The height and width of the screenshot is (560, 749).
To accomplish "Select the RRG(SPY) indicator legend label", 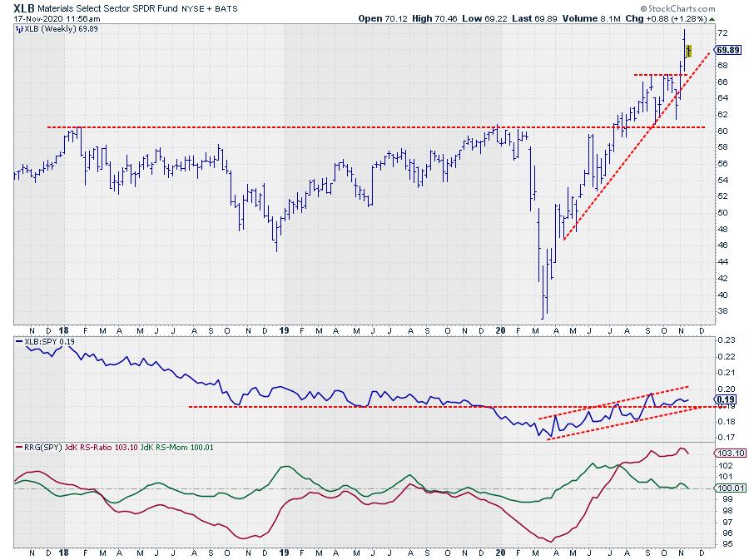I will [x=37, y=448].
